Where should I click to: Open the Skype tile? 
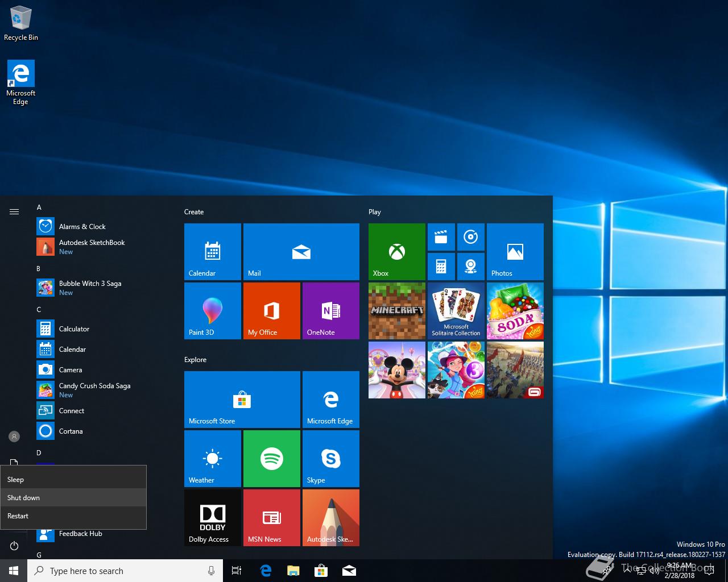[331, 459]
